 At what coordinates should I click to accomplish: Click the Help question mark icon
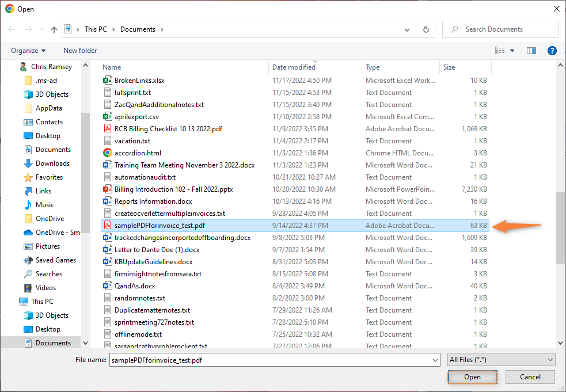552,51
